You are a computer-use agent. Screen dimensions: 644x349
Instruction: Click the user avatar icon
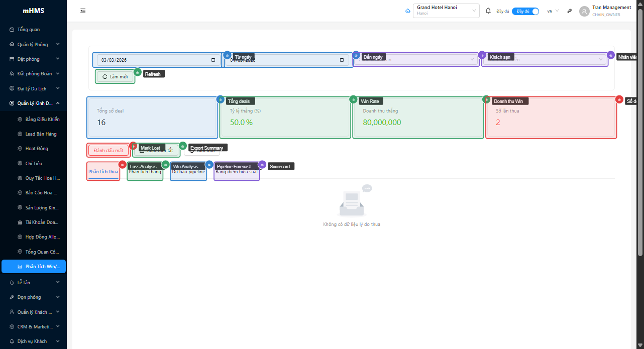pos(584,11)
